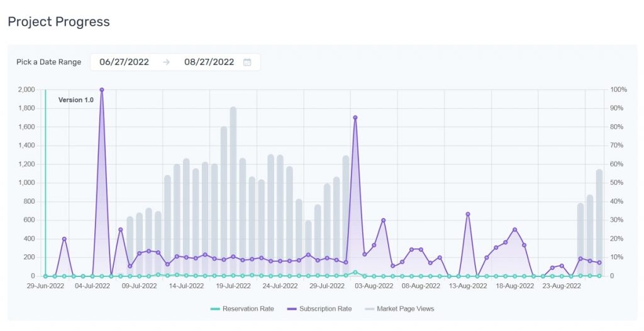
Task: Click the teal Reservation Rate legend swatch
Action: click(215, 309)
